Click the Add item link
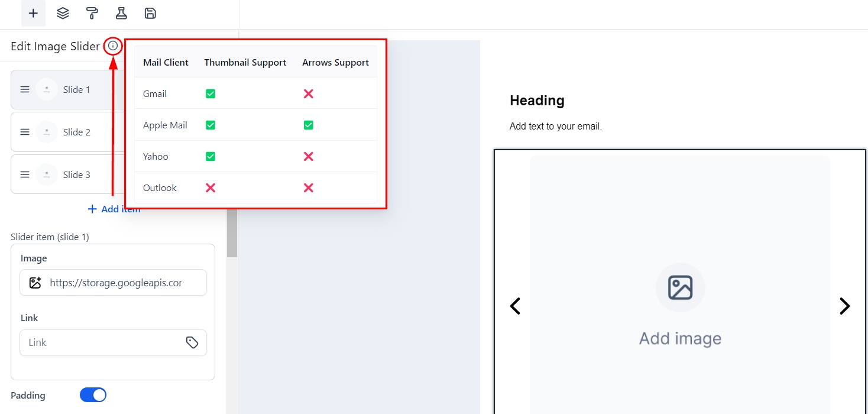 [x=114, y=209]
